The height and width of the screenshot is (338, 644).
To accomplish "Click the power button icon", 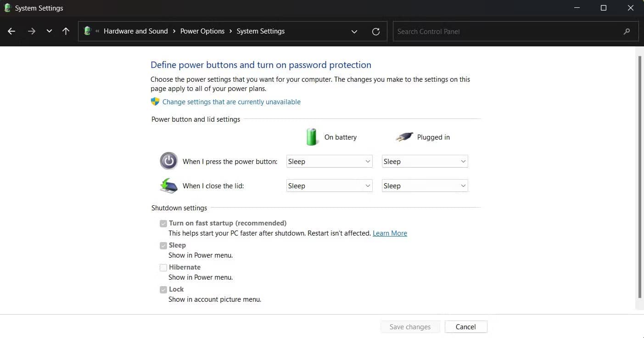I will pos(168,161).
